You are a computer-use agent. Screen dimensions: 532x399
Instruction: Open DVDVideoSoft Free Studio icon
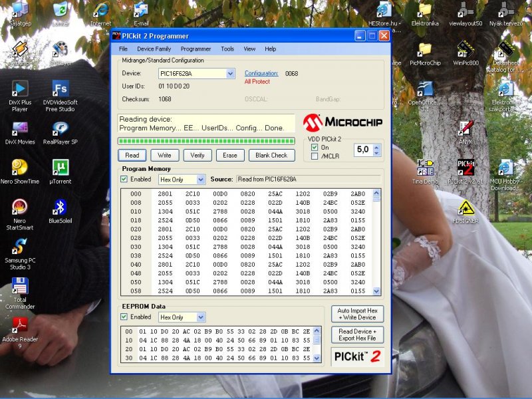[61, 96]
